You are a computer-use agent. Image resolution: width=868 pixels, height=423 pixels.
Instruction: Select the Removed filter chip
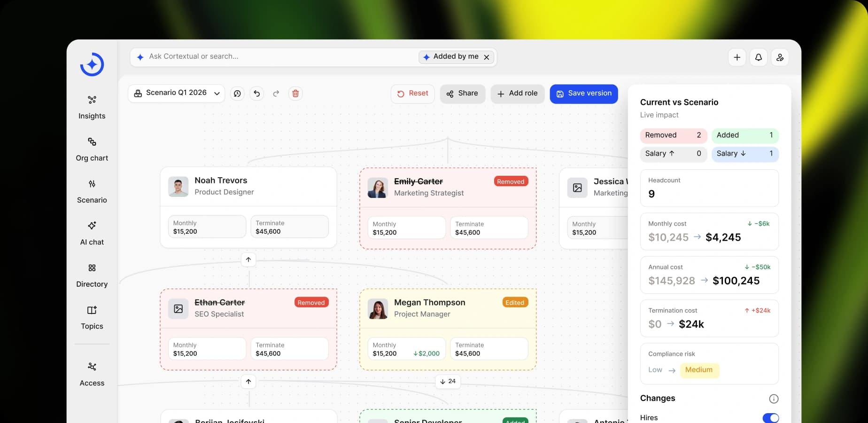click(673, 135)
